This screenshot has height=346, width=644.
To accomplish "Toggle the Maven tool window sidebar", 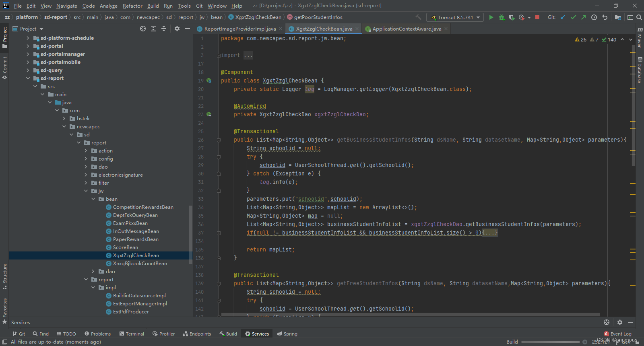I will click(x=640, y=38).
